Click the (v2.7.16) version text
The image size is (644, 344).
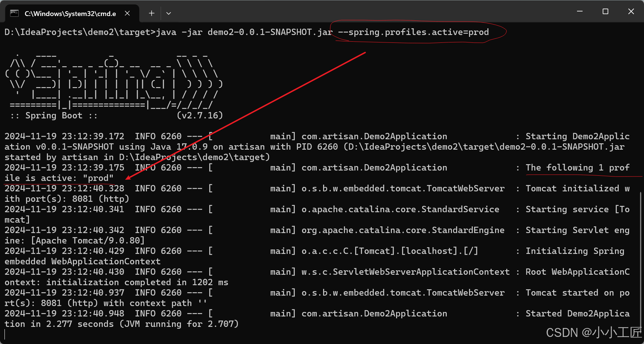click(x=200, y=115)
